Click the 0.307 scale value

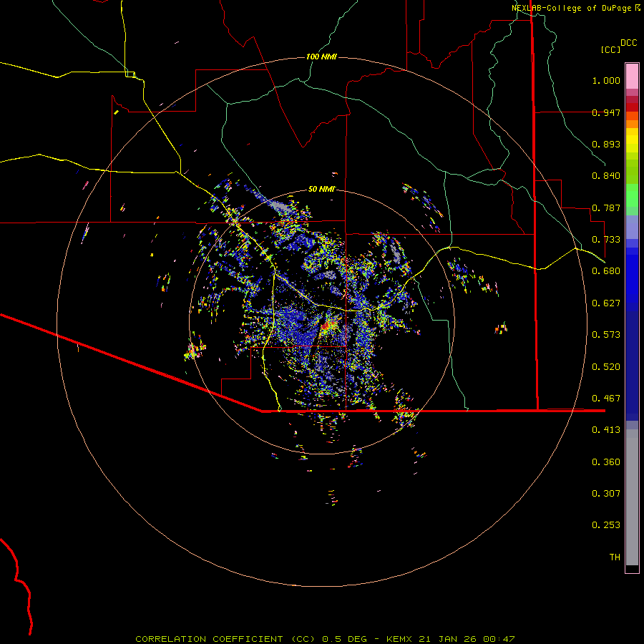pyautogui.click(x=606, y=494)
